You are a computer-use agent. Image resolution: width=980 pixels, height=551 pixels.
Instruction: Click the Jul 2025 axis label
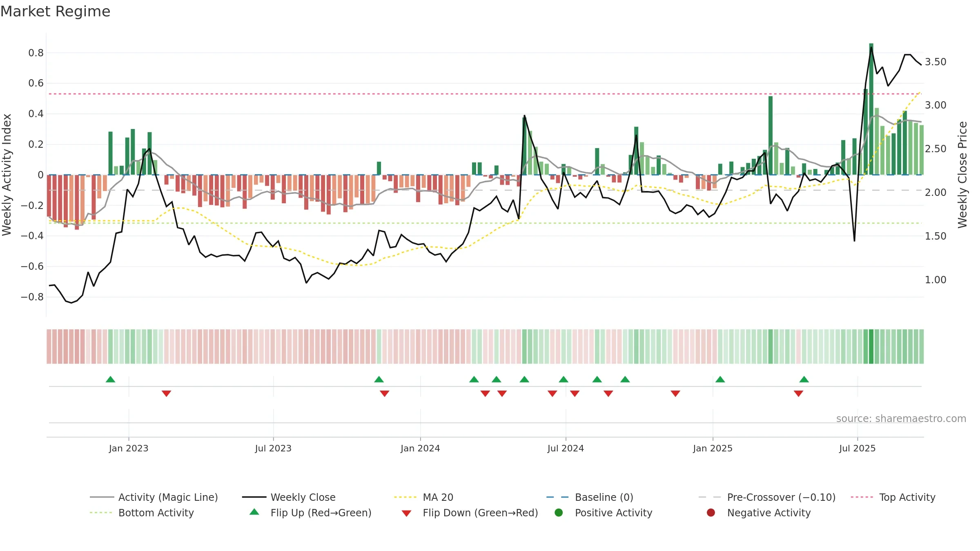coord(857,448)
